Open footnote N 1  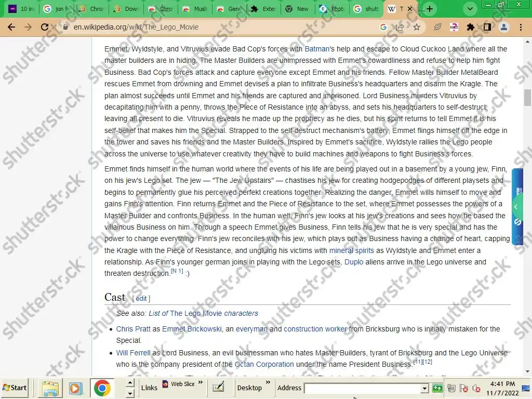pyautogui.click(x=177, y=271)
